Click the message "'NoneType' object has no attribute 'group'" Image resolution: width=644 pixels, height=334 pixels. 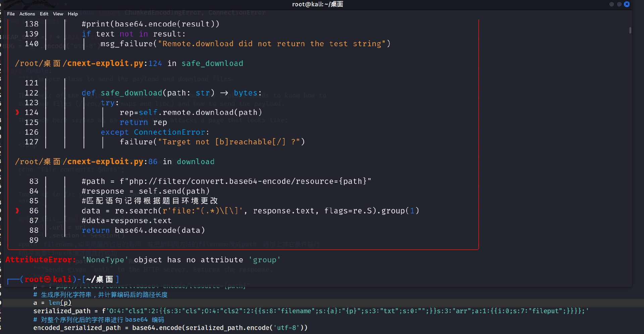(181, 260)
